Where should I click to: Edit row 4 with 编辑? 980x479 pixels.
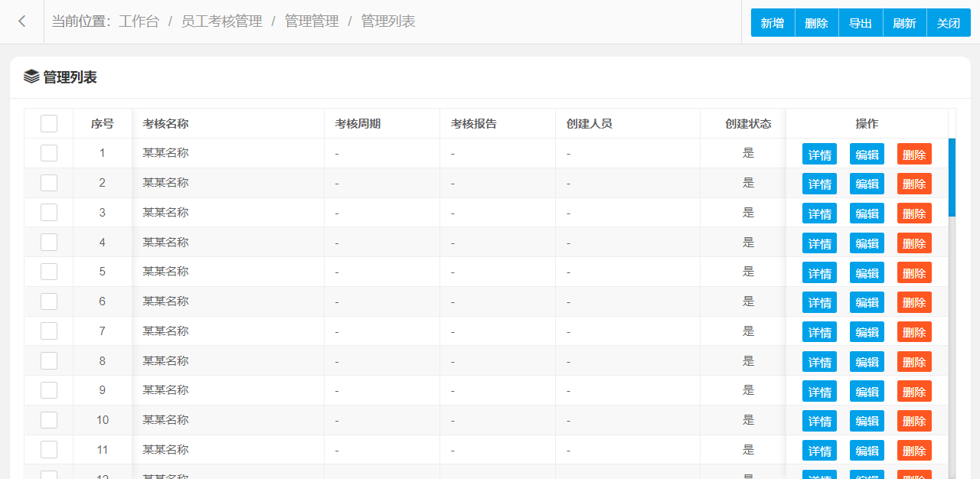[867, 243]
